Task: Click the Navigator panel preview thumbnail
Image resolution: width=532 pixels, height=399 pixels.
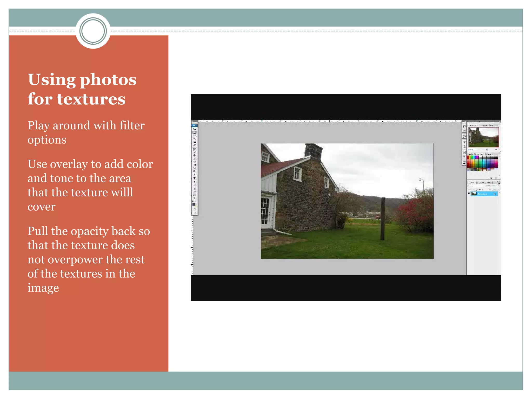Action: (x=483, y=137)
